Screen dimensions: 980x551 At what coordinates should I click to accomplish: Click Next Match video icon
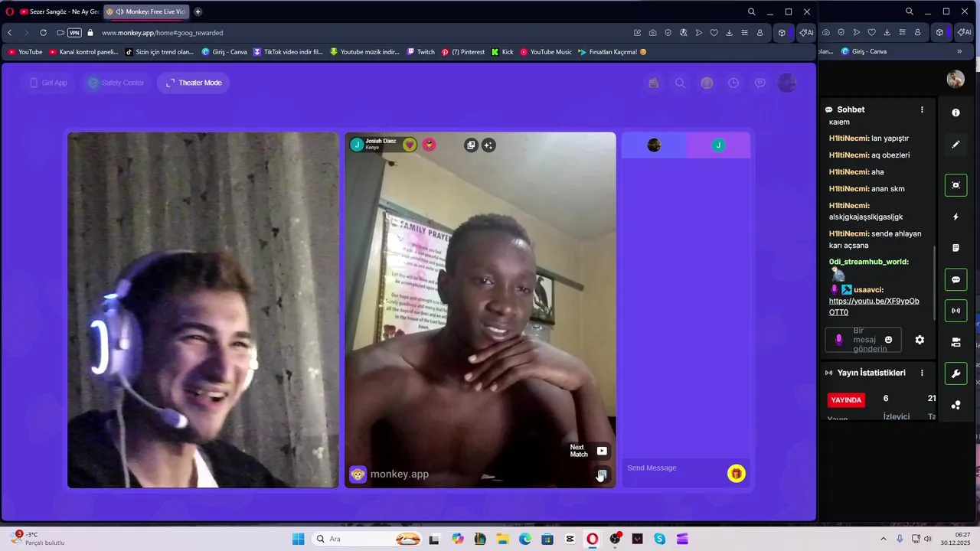[x=602, y=451]
